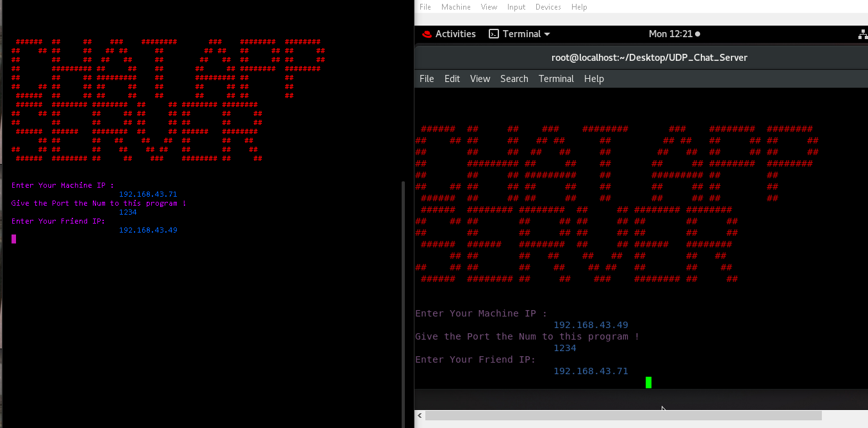This screenshot has height=428, width=868.
Task: Open the VirtualBox Input menu
Action: coord(516,7)
